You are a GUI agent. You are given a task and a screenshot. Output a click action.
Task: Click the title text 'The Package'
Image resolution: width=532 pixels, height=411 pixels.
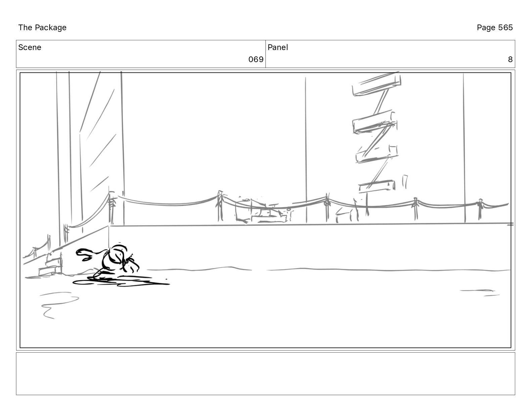pos(42,28)
